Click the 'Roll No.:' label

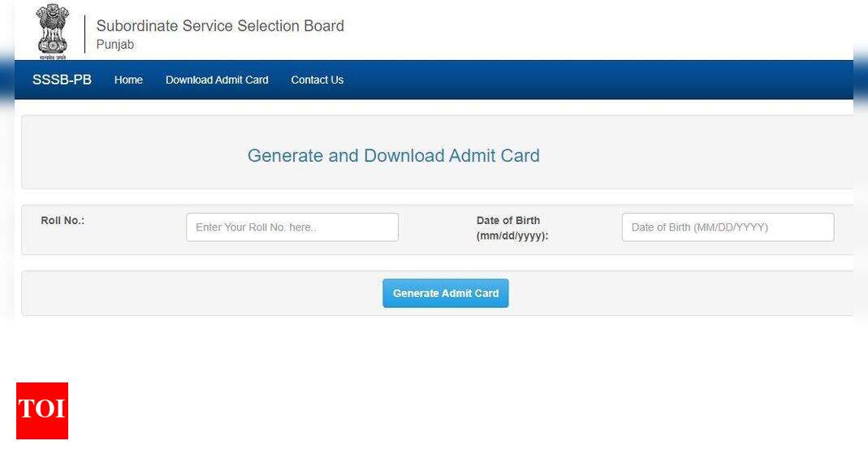click(x=63, y=220)
